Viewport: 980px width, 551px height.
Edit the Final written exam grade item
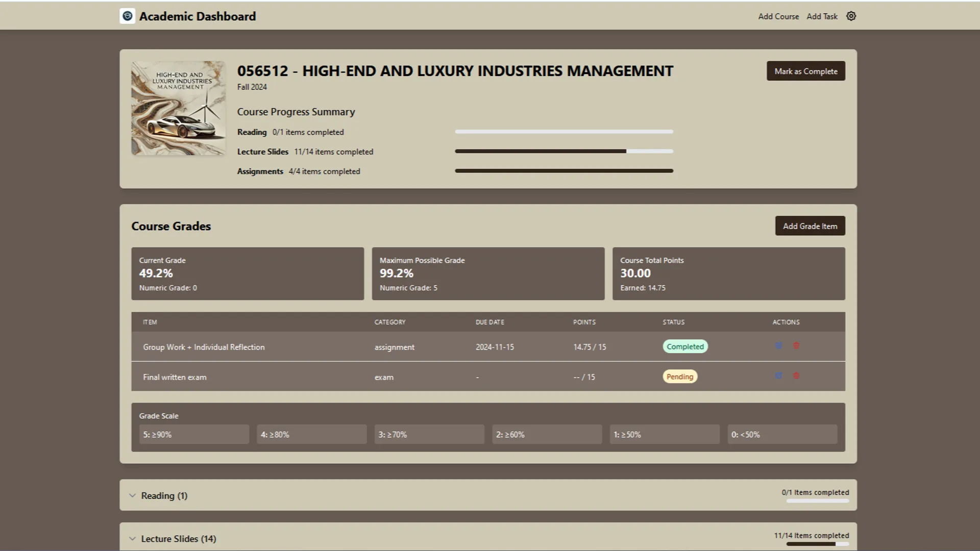(778, 376)
